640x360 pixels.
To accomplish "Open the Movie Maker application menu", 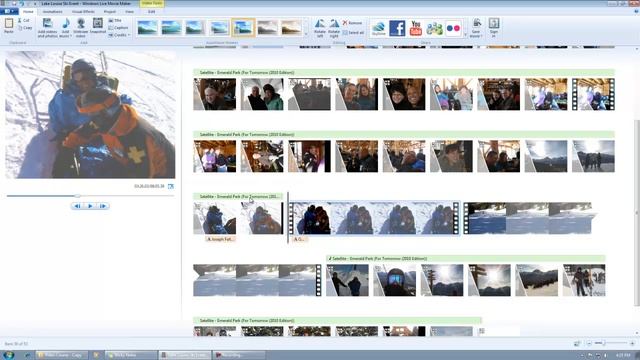I will 9,11.
